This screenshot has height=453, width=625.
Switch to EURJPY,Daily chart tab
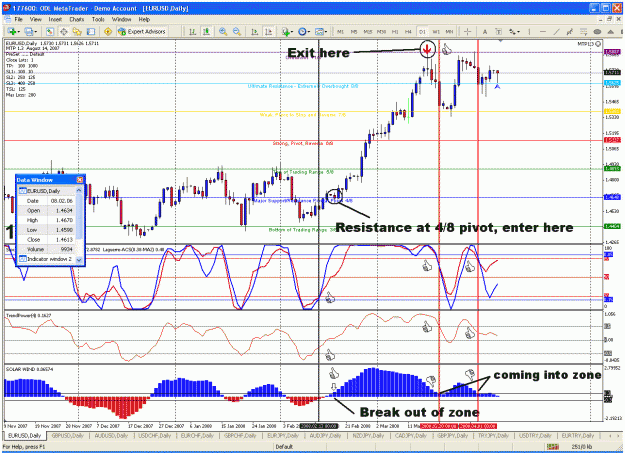pyautogui.click(x=283, y=436)
